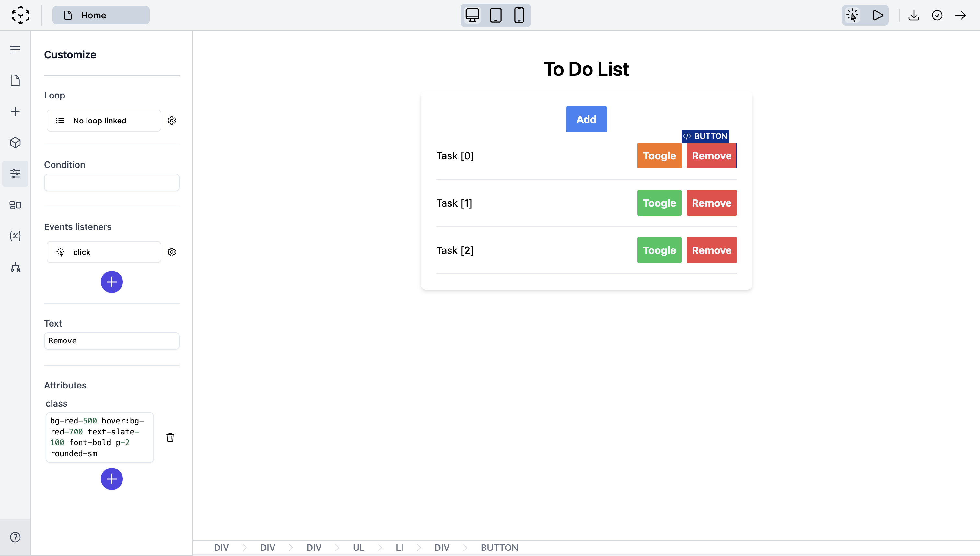Image resolution: width=980 pixels, height=556 pixels.
Task: Select the Task [0] text
Action: (455, 156)
